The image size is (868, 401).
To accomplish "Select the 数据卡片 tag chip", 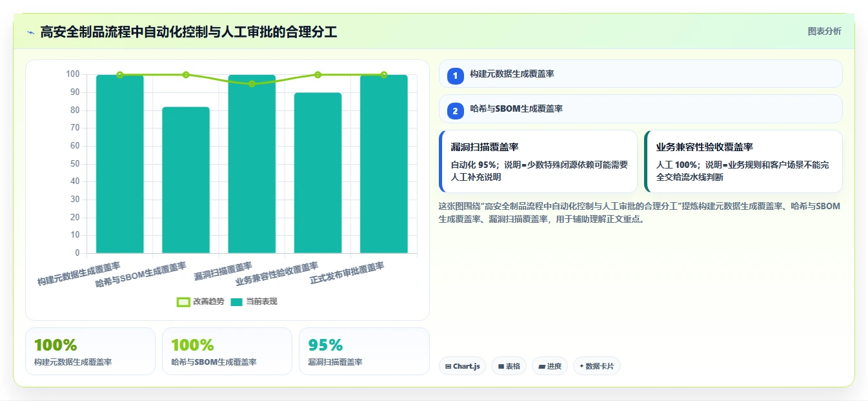I will point(597,366).
